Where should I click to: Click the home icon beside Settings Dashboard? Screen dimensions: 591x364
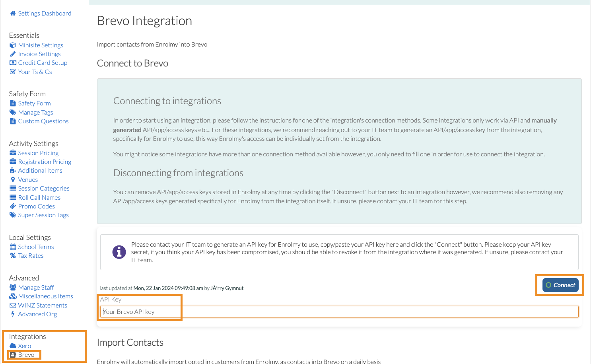(x=13, y=14)
